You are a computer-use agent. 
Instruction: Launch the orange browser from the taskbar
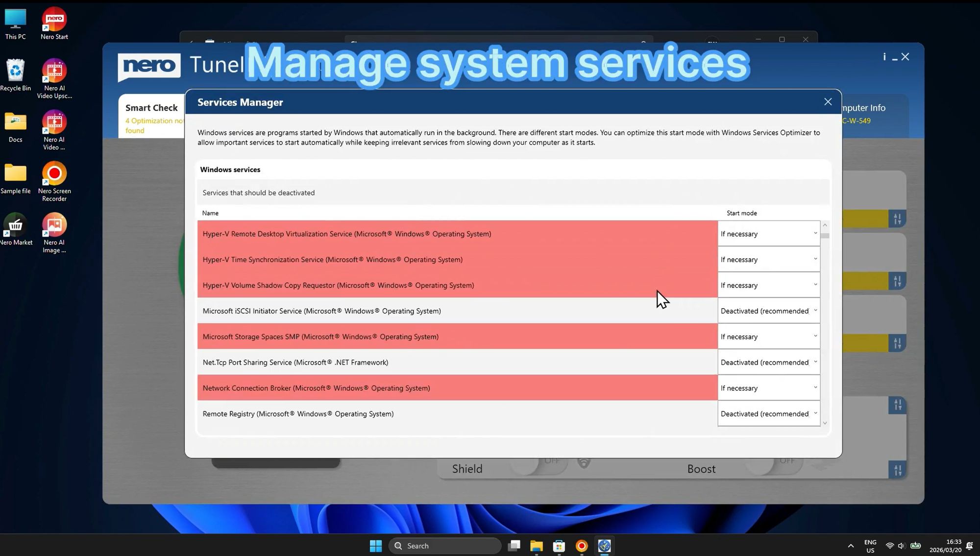tap(581, 545)
